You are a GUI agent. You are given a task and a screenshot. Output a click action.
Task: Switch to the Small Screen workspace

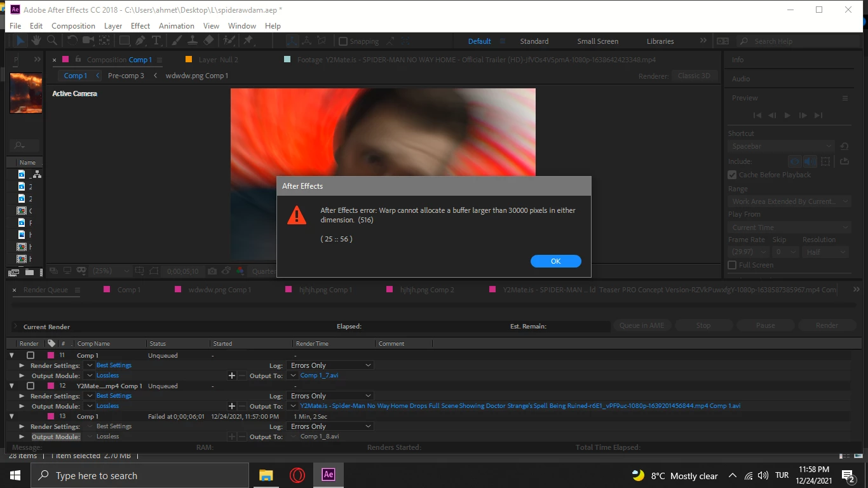[598, 41]
